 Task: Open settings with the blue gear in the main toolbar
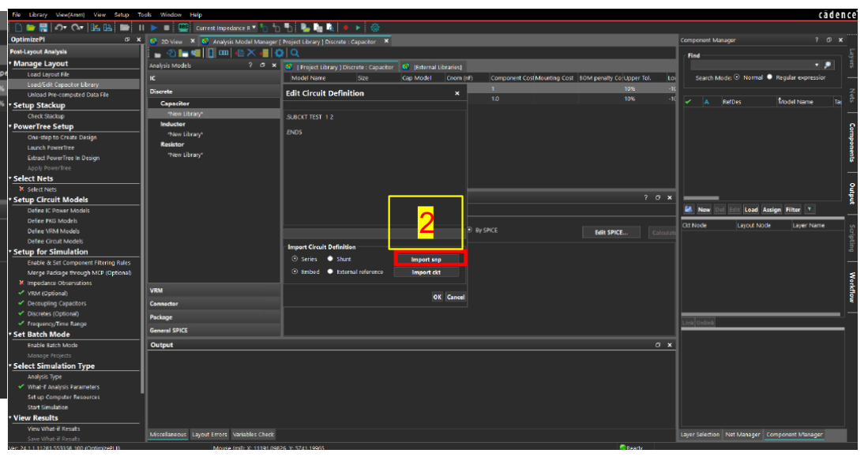375,28
